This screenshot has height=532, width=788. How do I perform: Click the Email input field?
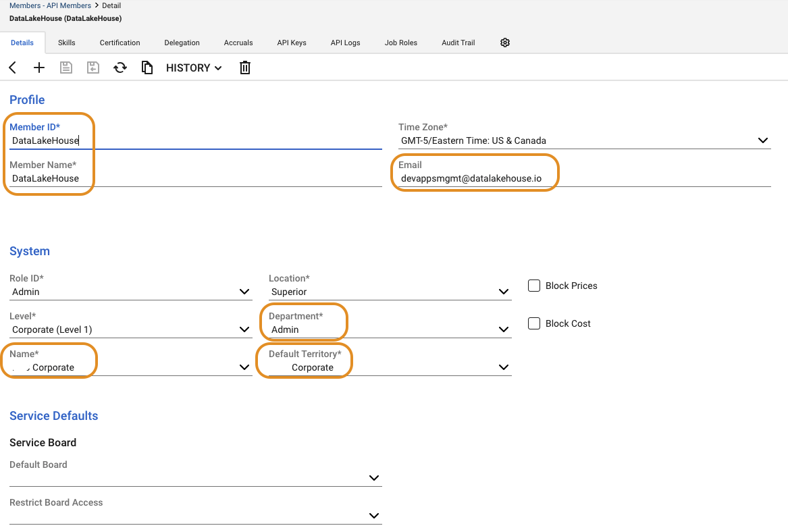[581, 179]
